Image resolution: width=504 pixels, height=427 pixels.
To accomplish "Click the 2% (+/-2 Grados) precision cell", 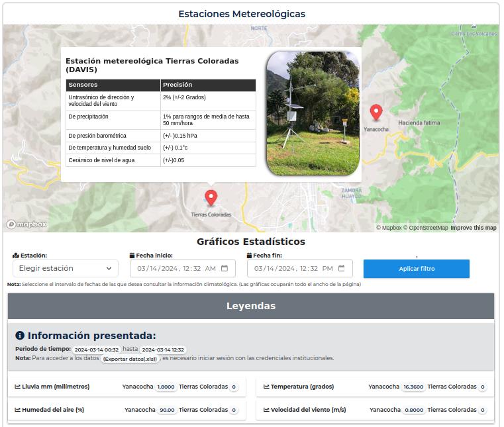I will coord(208,101).
